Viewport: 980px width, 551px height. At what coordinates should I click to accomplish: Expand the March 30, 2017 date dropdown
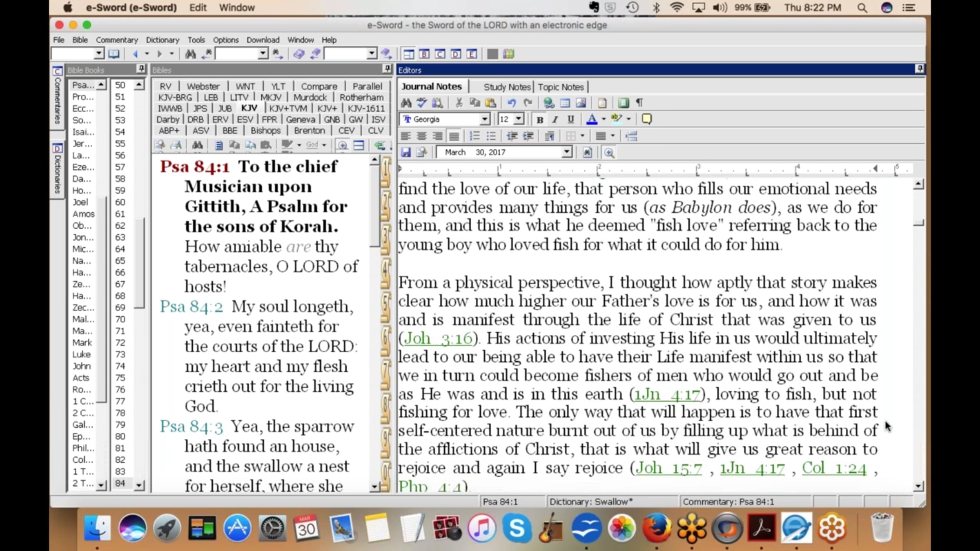566,152
